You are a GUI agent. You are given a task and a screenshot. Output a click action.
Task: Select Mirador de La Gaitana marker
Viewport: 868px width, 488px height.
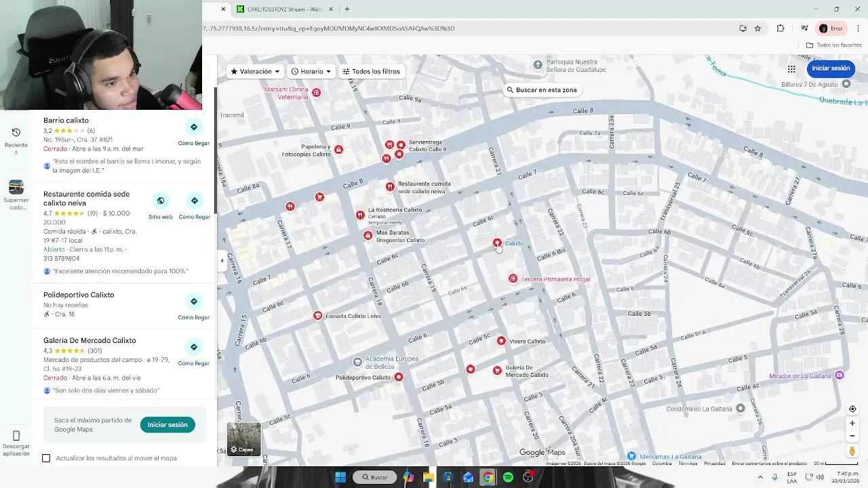click(840, 375)
